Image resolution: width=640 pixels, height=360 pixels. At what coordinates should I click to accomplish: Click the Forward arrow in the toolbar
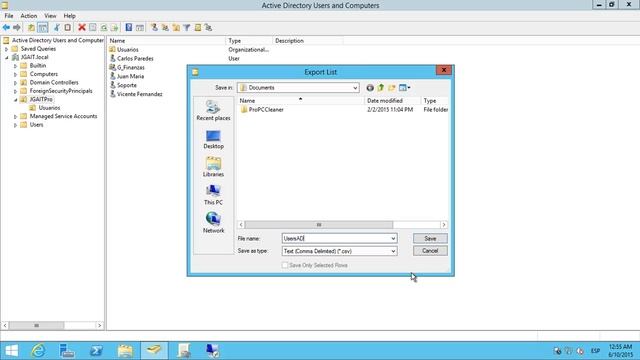[x=17, y=27]
